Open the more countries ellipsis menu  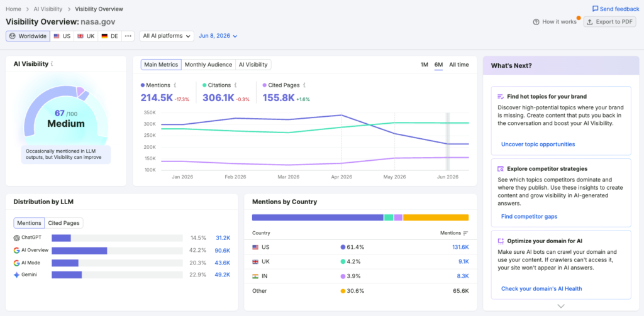click(128, 36)
